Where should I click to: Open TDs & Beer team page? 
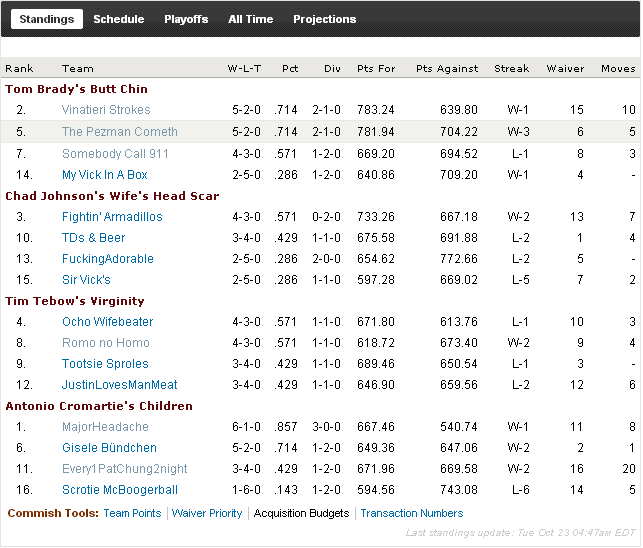tap(93, 237)
